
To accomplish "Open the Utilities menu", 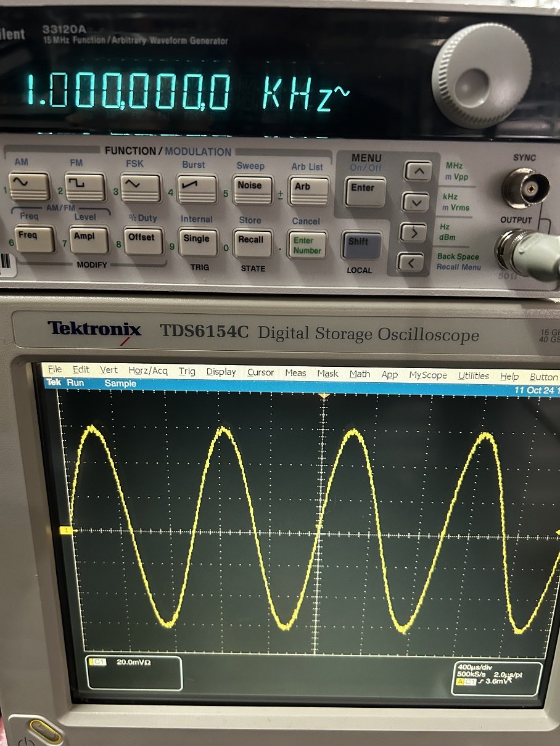I will 474,375.
